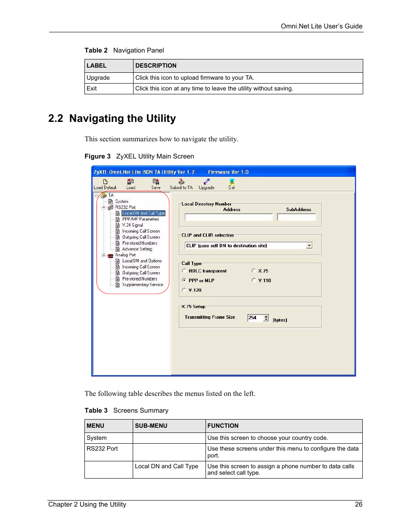Open V.24 Signal in the tree
Viewport: 411px width, 532px height.
pos(133,225)
